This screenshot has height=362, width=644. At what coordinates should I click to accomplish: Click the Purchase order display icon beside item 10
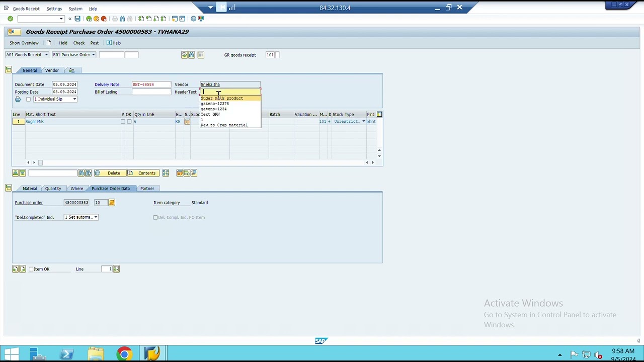tap(112, 203)
